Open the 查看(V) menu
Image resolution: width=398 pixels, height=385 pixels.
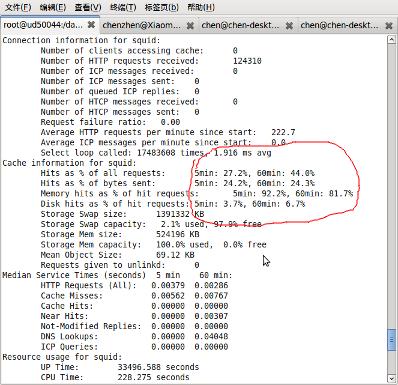88,7
